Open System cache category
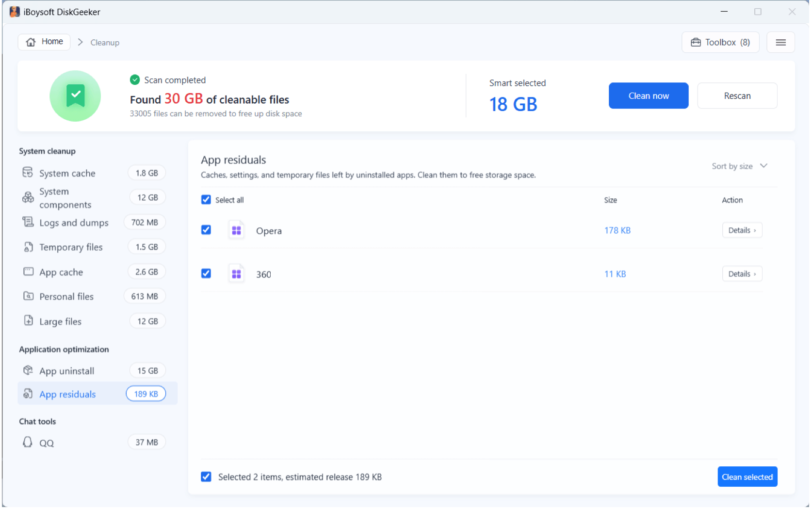Image resolution: width=812 pixels, height=510 pixels. (x=97, y=173)
